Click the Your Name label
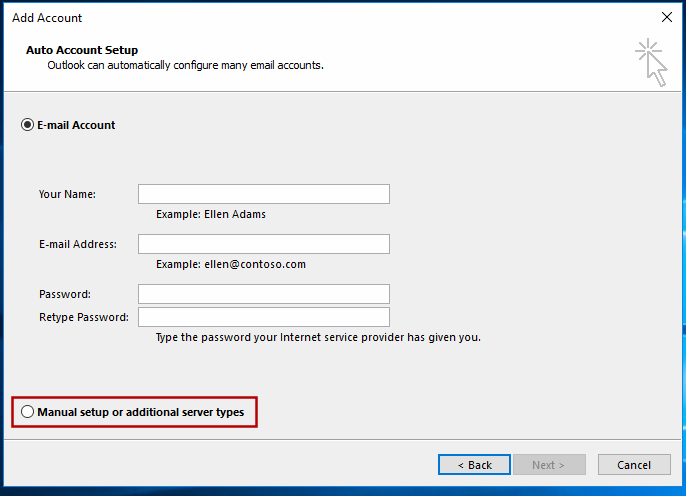Viewport: 686px width, 496px height. click(67, 194)
